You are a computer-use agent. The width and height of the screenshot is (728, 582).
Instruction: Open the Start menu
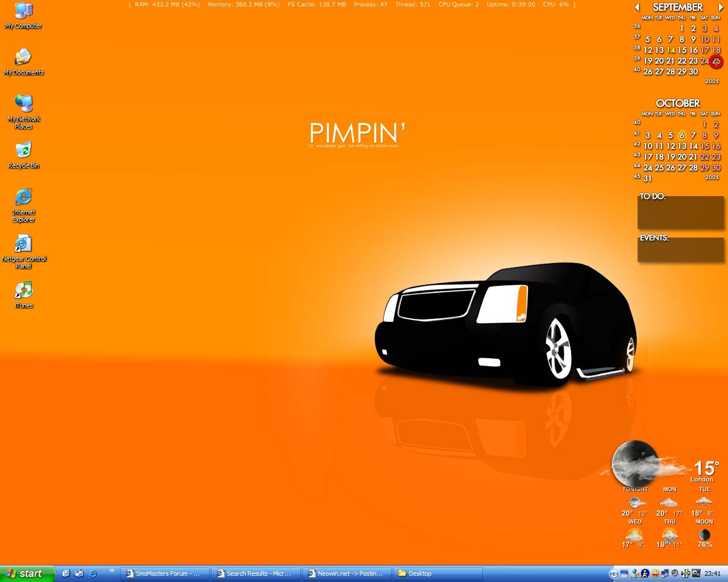(27, 573)
